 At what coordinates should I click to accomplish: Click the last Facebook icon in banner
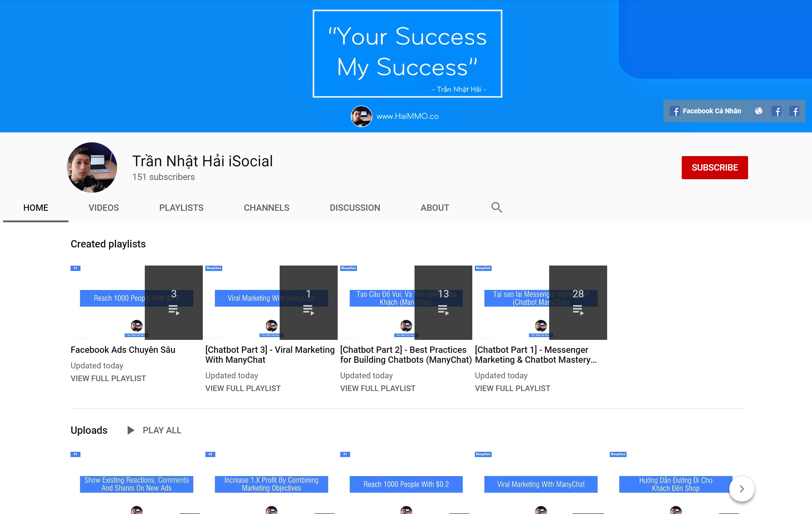[x=794, y=111]
